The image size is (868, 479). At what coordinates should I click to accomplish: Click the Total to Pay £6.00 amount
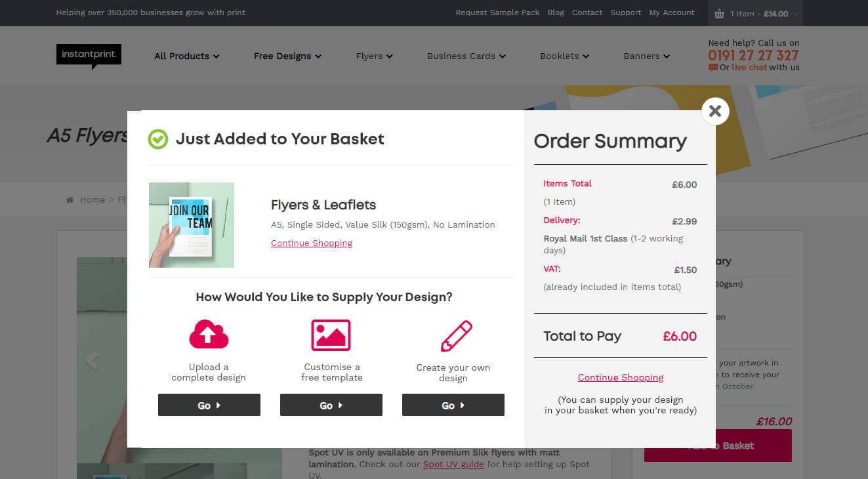[680, 337]
